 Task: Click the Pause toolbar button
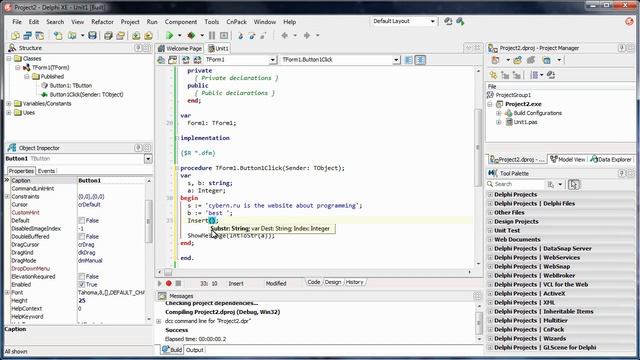[x=212, y=36]
